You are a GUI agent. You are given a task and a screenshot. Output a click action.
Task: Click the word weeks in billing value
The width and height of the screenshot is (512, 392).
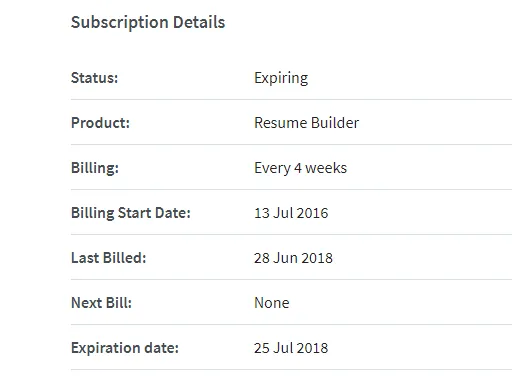pyautogui.click(x=326, y=168)
